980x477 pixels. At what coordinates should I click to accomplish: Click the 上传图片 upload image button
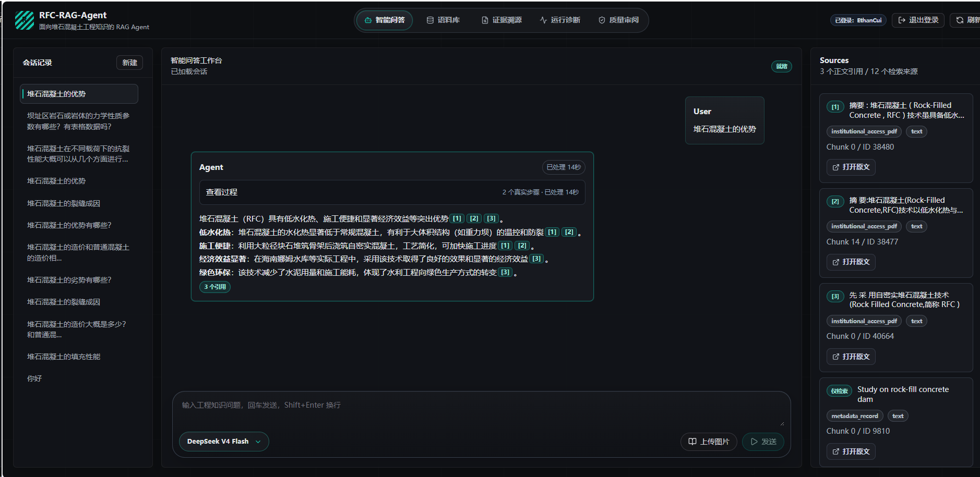pos(709,442)
